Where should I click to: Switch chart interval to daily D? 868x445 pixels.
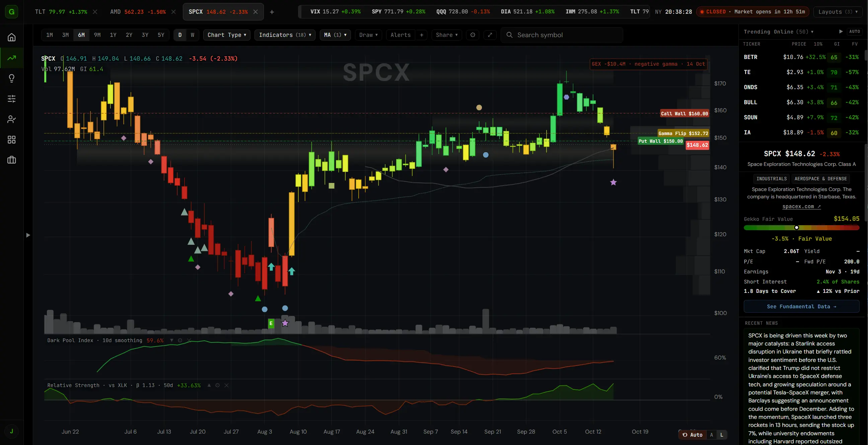[x=180, y=35]
